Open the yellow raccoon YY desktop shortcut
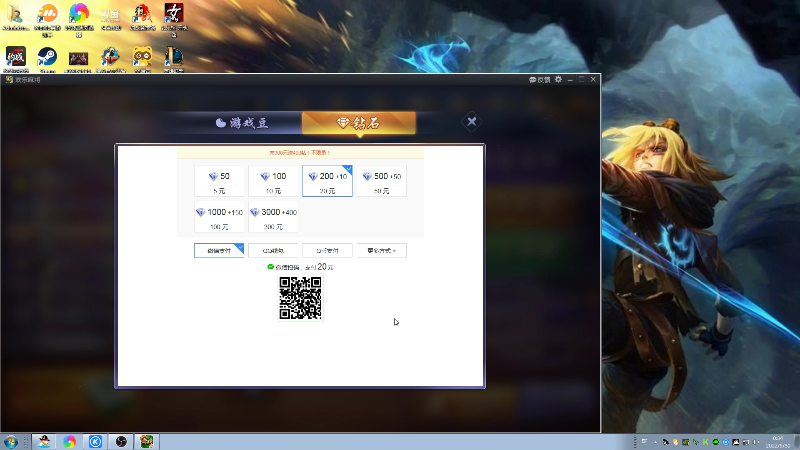Screen dimensions: 800x450 pyautogui.click(x=142, y=58)
